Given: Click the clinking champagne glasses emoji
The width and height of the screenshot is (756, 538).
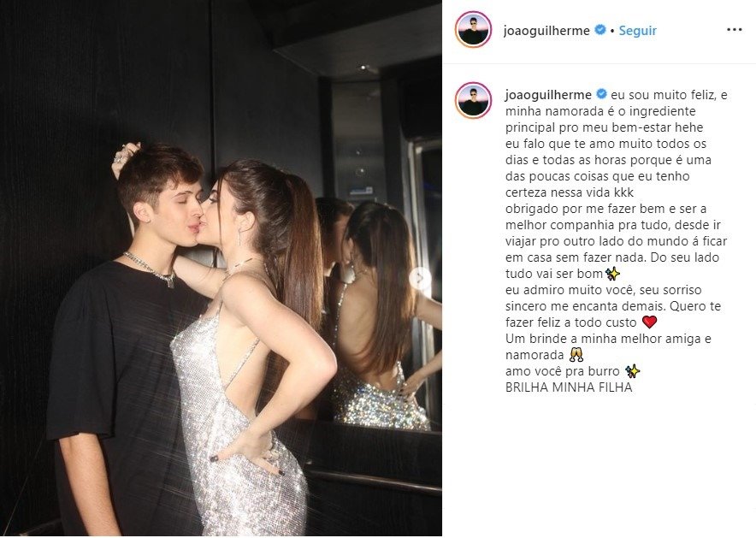Looking at the screenshot, I should click(x=576, y=355).
